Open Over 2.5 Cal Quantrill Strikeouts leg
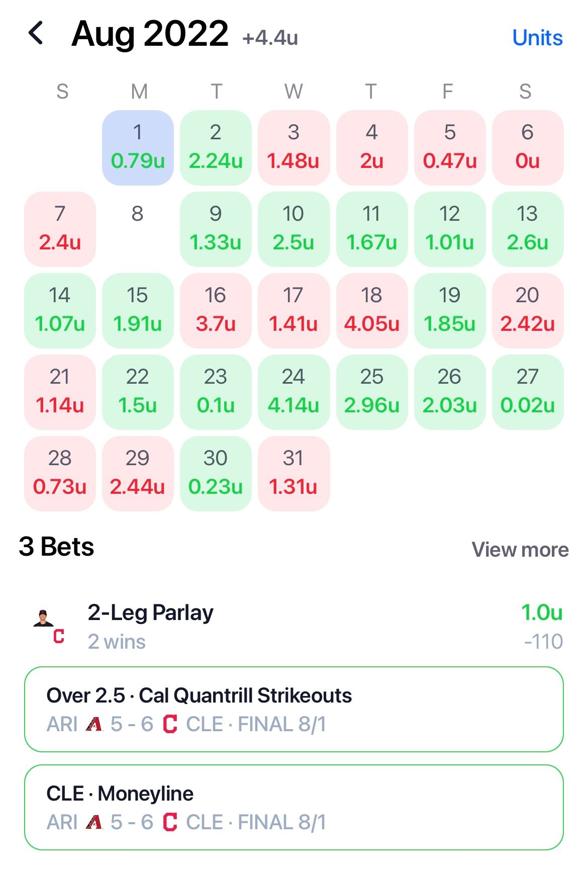588x874 pixels. tap(294, 710)
